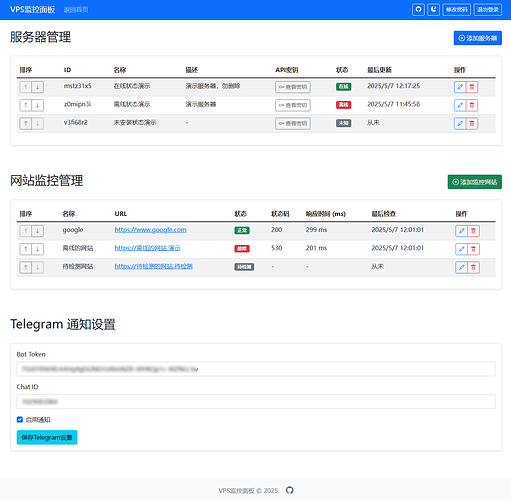The image size is (511, 500).
Task: Click the gray 未知 server status badge
Action: pyautogui.click(x=343, y=123)
